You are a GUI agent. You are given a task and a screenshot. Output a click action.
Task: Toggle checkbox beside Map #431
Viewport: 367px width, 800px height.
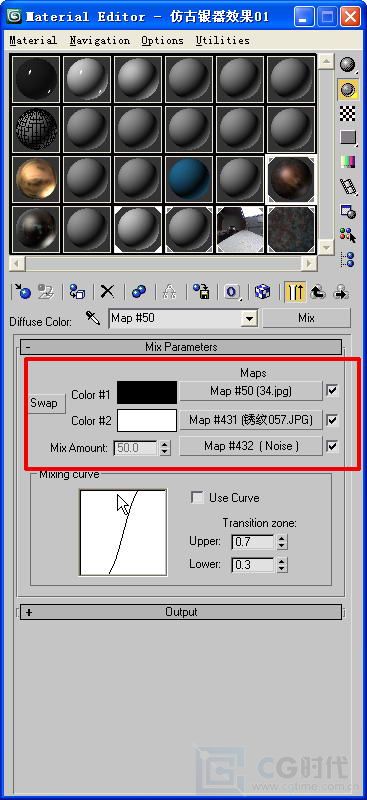pos(332,420)
